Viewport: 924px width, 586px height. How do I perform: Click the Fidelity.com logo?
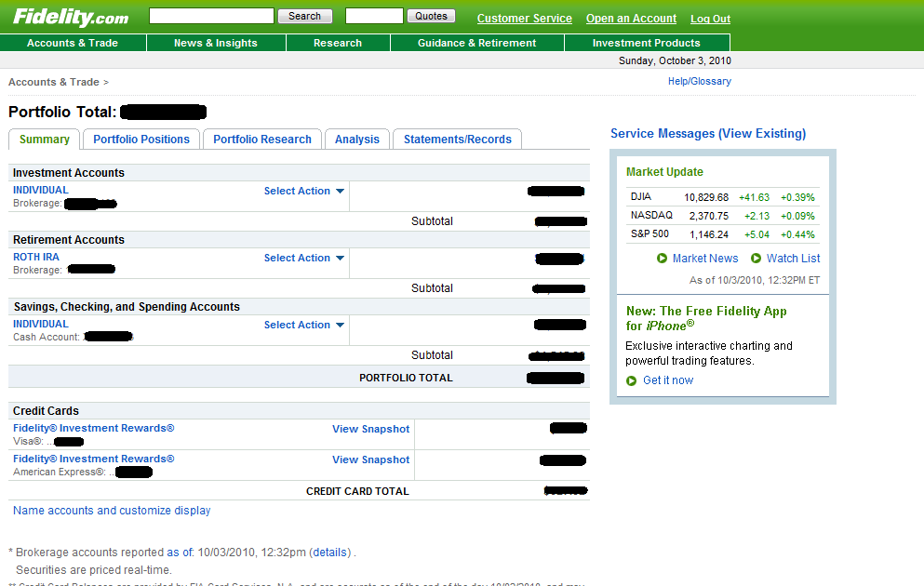pyautogui.click(x=71, y=17)
